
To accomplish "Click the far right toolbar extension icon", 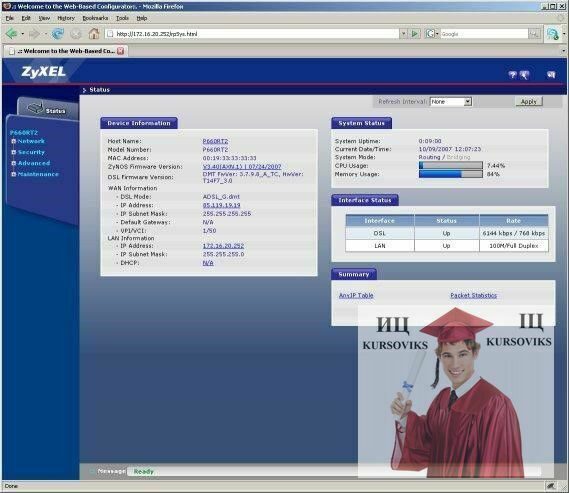I will pyautogui.click(x=553, y=34).
